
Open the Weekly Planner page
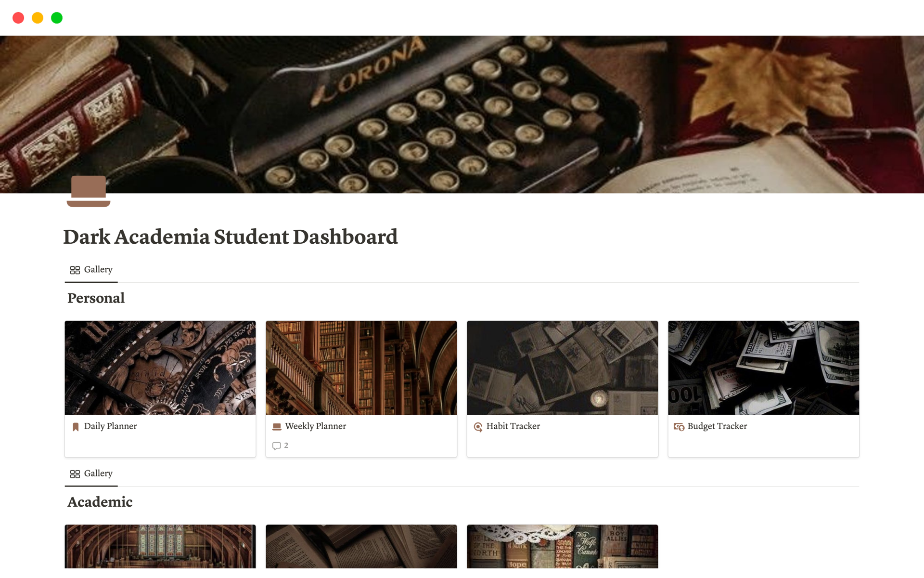pyautogui.click(x=316, y=426)
